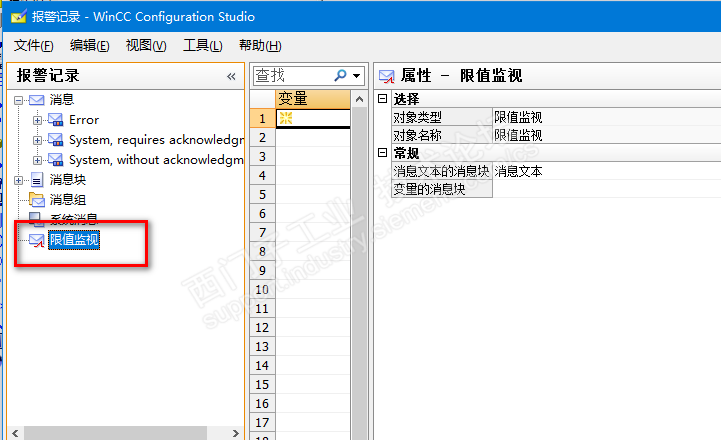Click the 消息组 folder icon
The image size is (721, 440).
click(37, 200)
